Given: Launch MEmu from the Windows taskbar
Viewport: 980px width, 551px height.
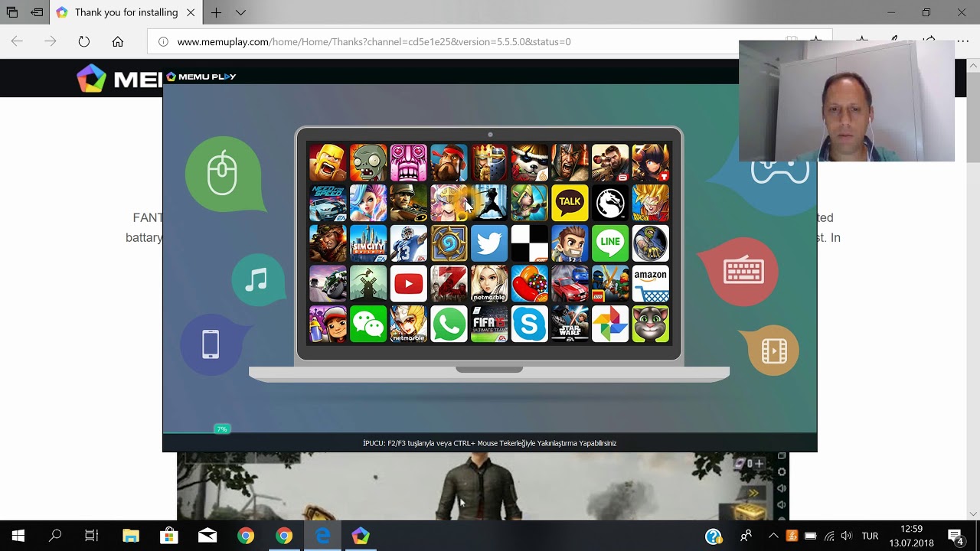Looking at the screenshot, I should (x=361, y=536).
